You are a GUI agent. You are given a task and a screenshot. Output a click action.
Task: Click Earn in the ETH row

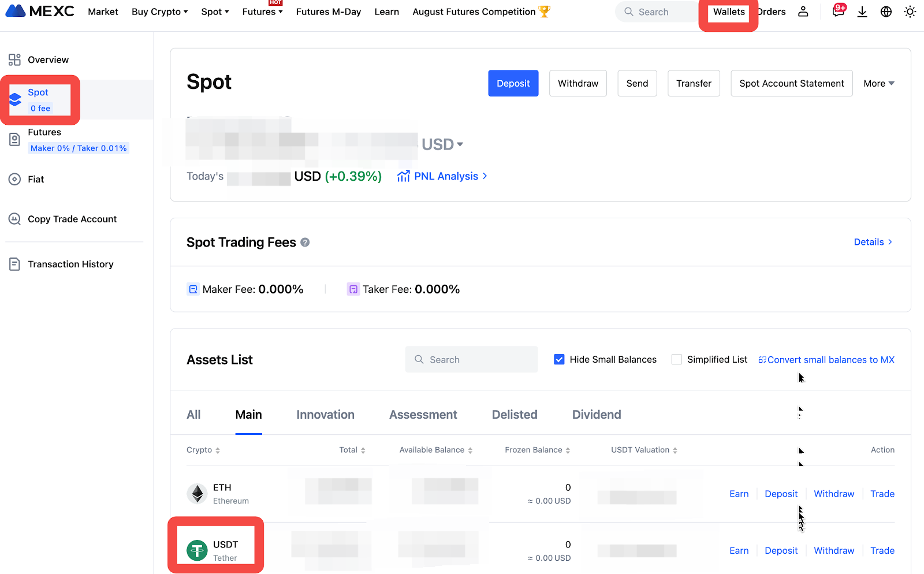(x=739, y=494)
